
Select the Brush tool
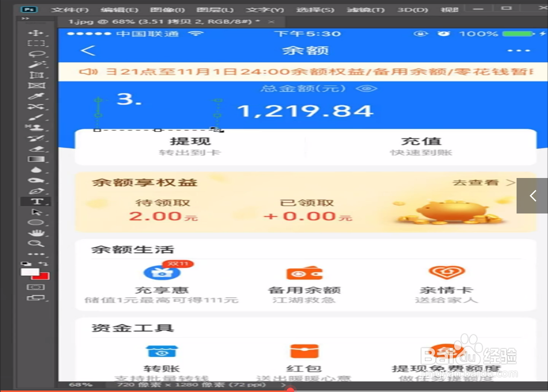tap(36, 117)
